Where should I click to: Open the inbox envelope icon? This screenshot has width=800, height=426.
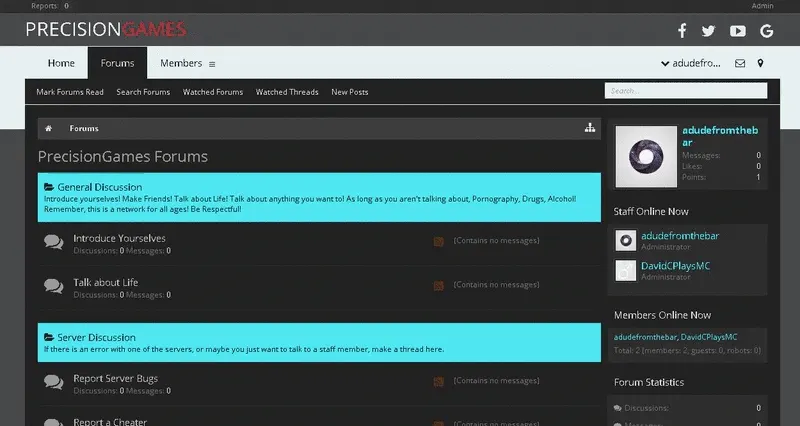pos(740,63)
